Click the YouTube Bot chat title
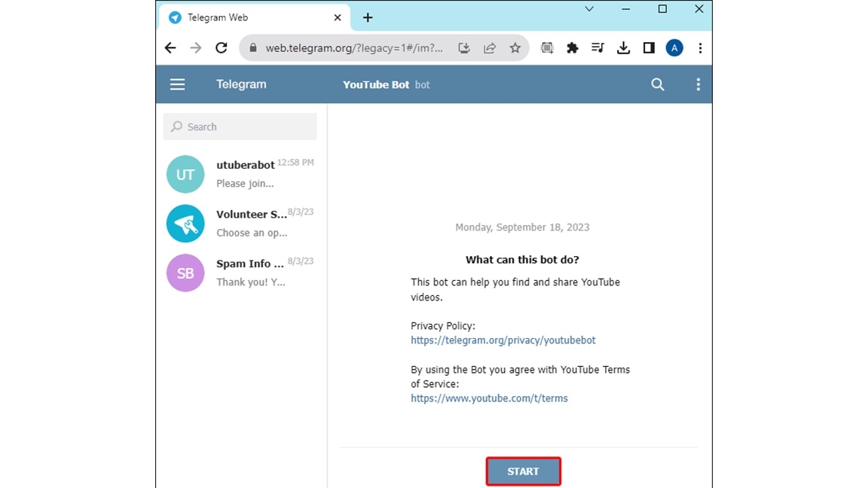Image resolution: width=868 pixels, height=488 pixels. click(376, 84)
